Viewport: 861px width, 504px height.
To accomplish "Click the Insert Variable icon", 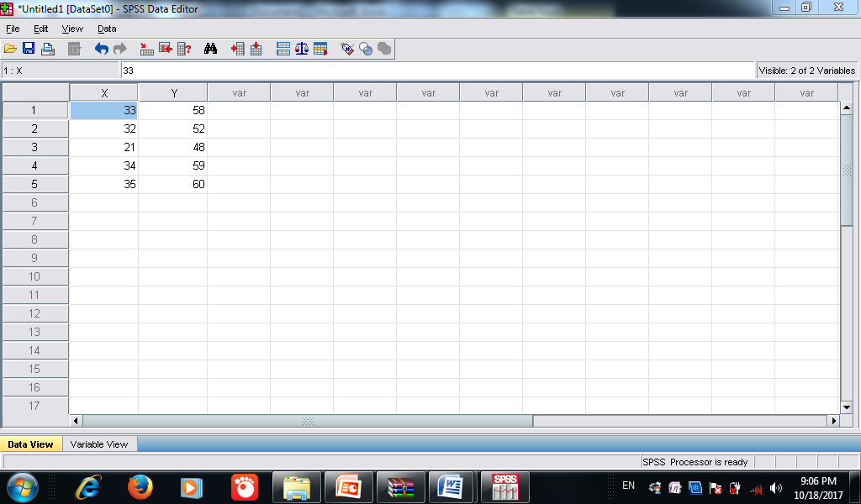I will (256, 49).
